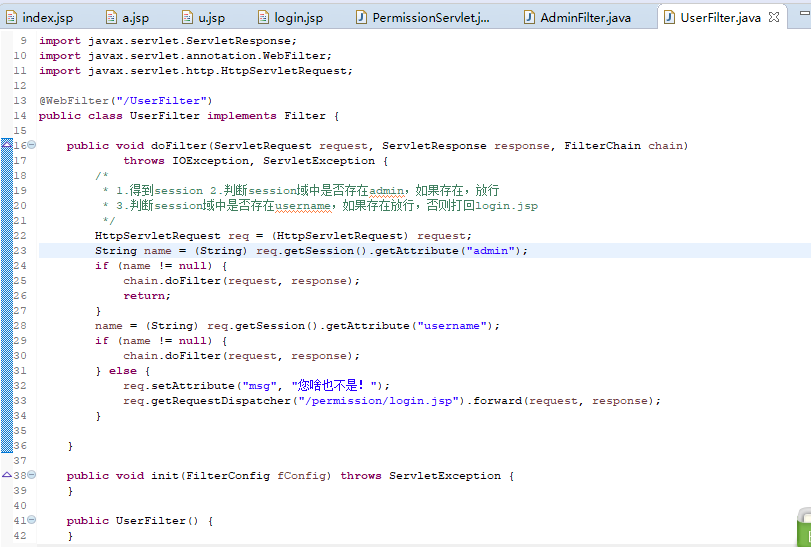The image size is (811, 547).
Task: Collapse the doFilter method fold
Action: [32, 146]
